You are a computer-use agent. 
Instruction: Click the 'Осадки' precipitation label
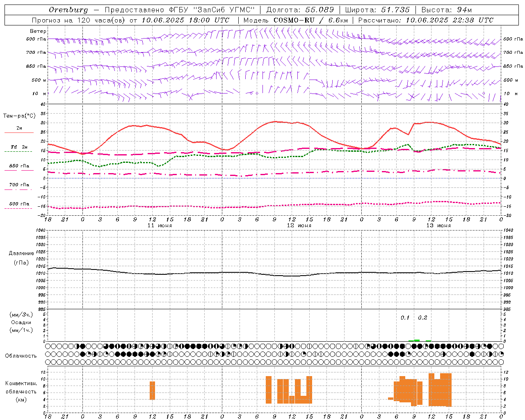point(21,322)
